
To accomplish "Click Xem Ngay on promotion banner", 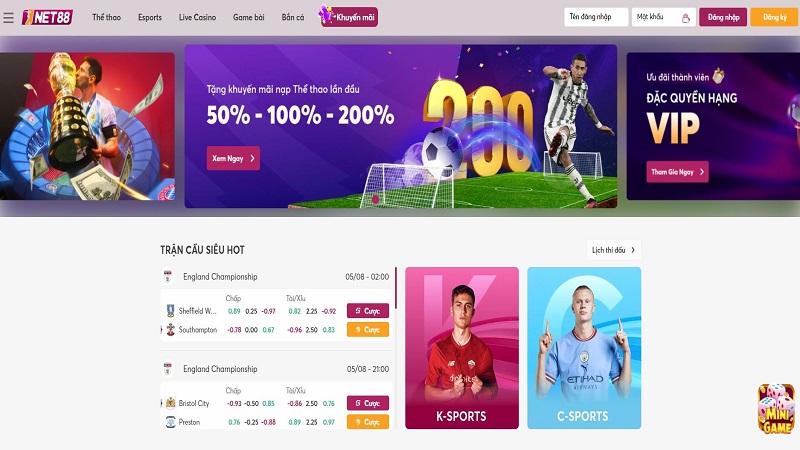I will pos(233,158).
